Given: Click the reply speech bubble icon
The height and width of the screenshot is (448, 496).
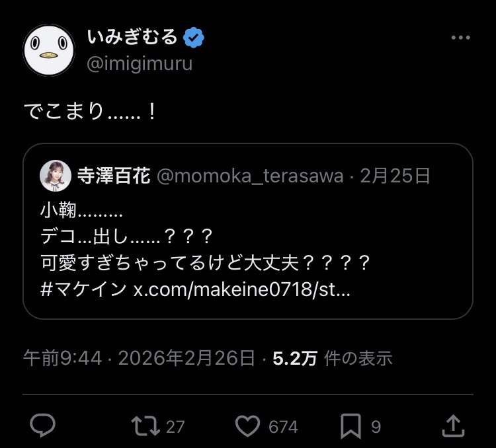Looking at the screenshot, I should tap(43, 426).
